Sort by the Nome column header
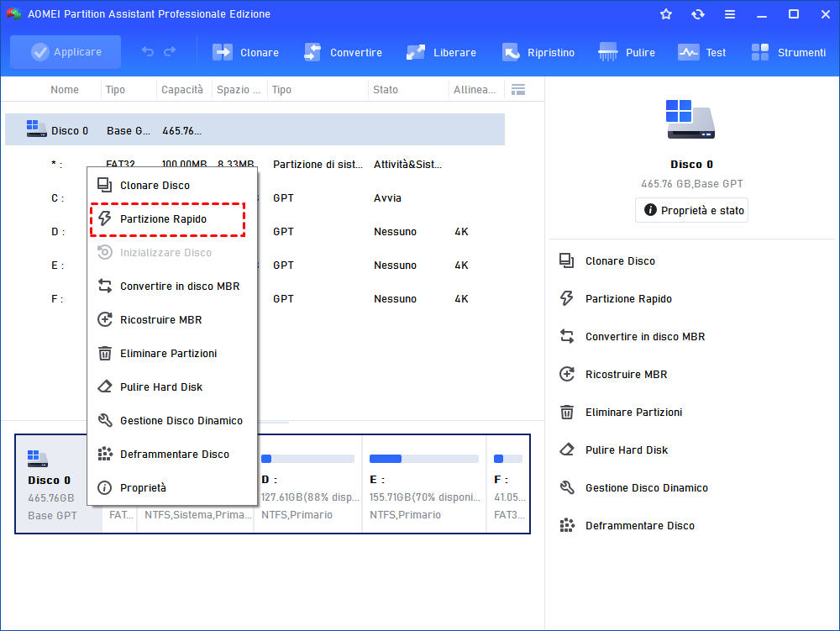 pos(65,89)
